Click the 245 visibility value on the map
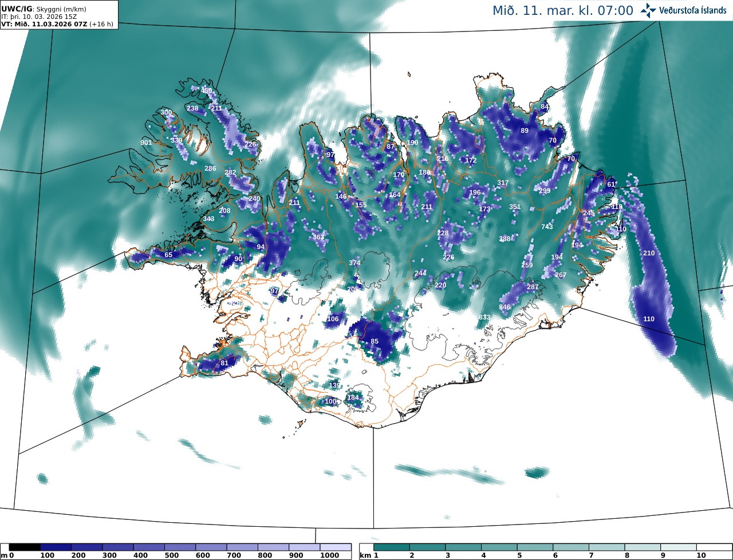 click(x=589, y=213)
